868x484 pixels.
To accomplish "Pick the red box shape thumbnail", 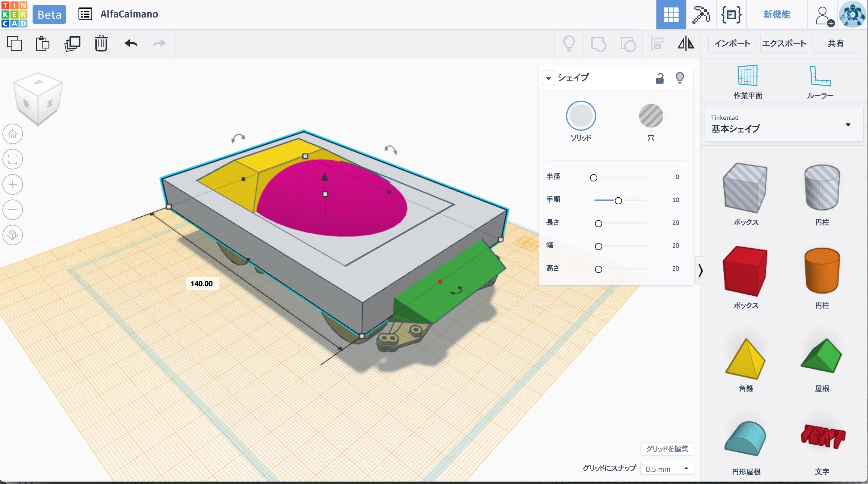I will pos(745,271).
